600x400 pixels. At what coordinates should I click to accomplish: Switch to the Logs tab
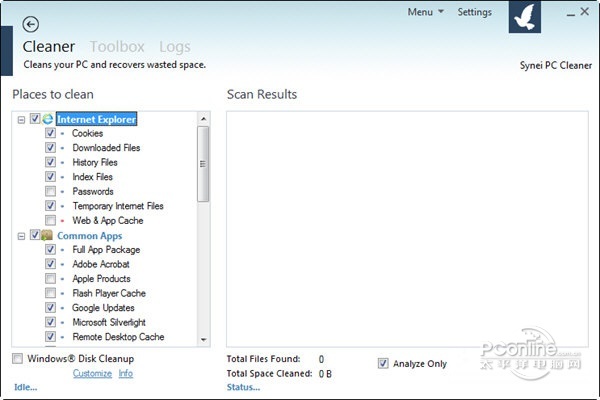[x=175, y=47]
